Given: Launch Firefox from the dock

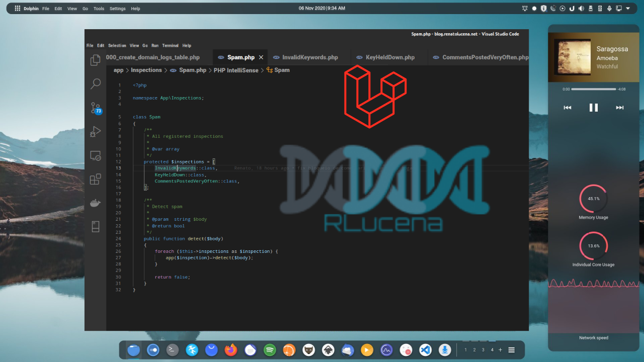Looking at the screenshot, I should coord(230,349).
